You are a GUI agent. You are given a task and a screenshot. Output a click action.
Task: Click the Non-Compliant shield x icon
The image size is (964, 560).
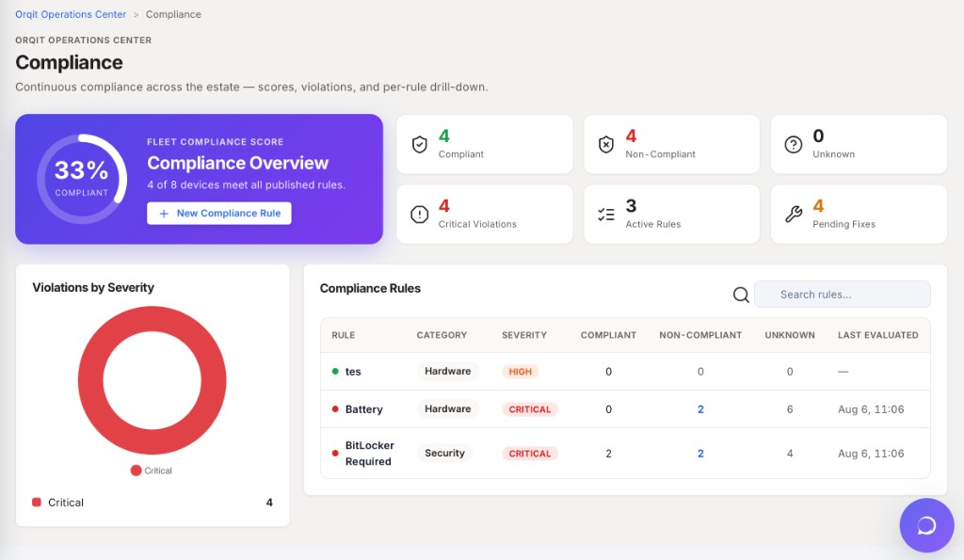click(606, 144)
